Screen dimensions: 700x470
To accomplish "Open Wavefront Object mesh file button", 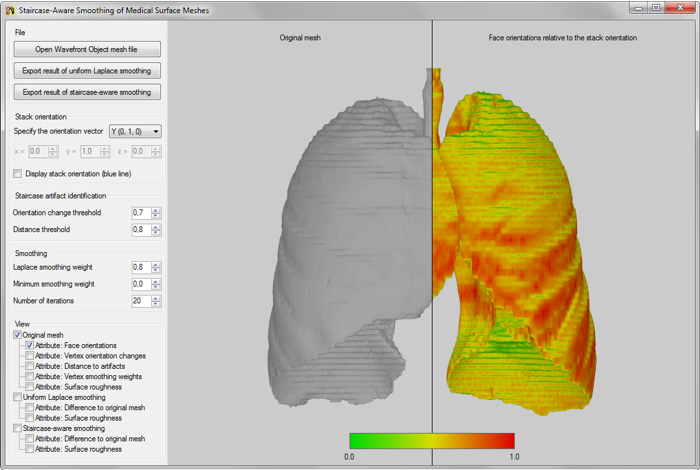I will [x=87, y=50].
